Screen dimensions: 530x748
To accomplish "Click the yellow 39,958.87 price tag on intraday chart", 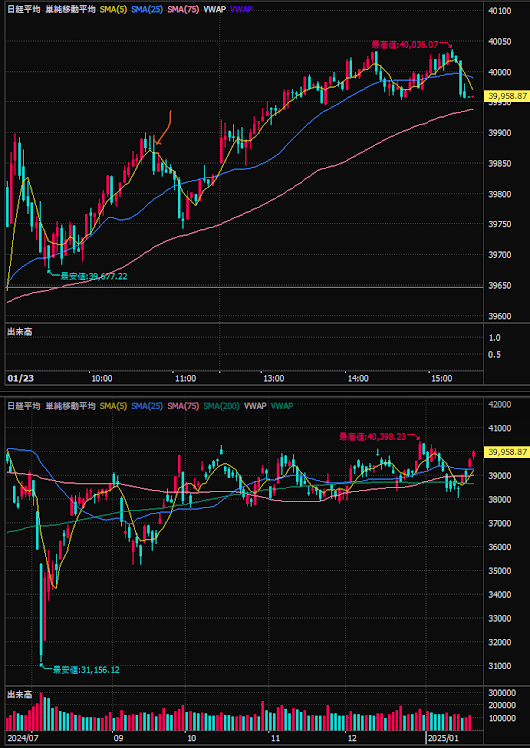I will [507, 96].
